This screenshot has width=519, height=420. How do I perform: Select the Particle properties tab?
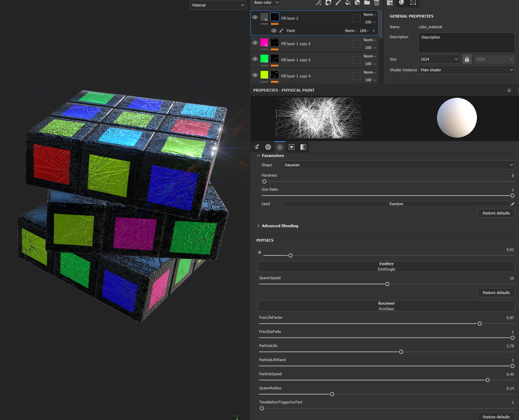(280, 147)
